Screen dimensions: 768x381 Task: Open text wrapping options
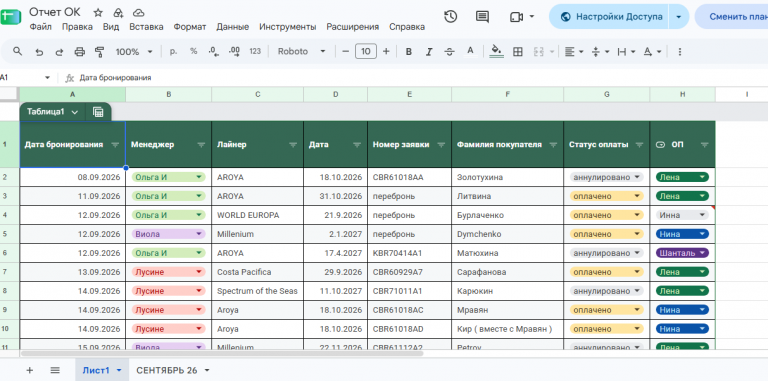click(x=626, y=52)
